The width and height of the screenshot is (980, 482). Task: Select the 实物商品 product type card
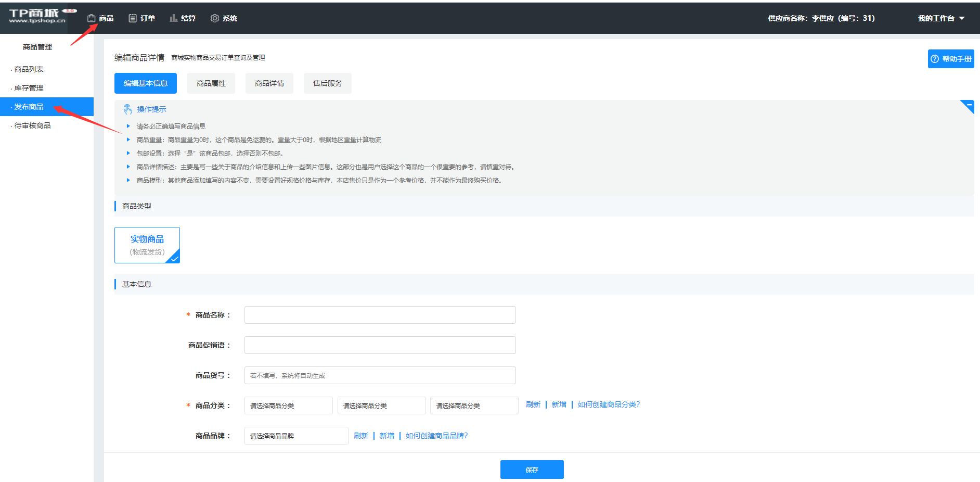pos(147,245)
